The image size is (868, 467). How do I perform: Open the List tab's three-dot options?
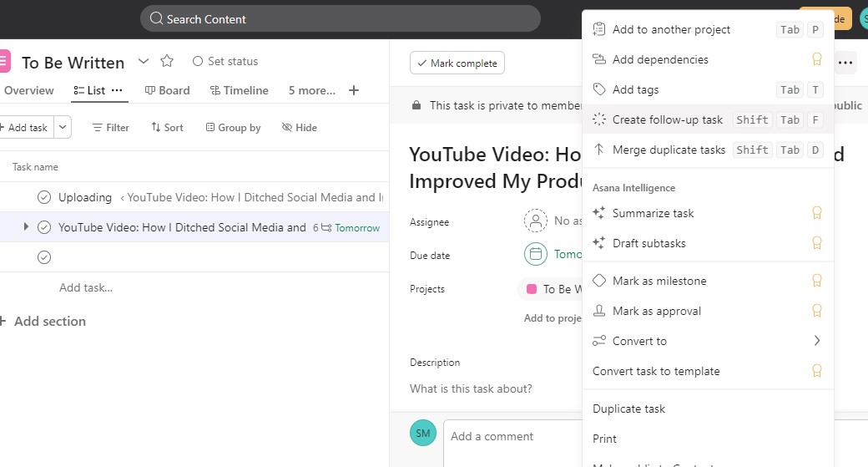point(117,90)
